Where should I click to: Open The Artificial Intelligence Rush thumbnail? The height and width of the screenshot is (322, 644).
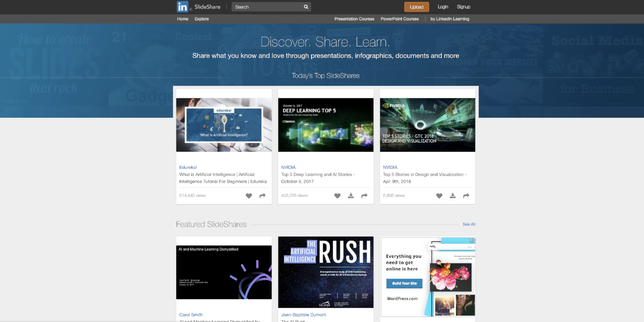pos(325,272)
